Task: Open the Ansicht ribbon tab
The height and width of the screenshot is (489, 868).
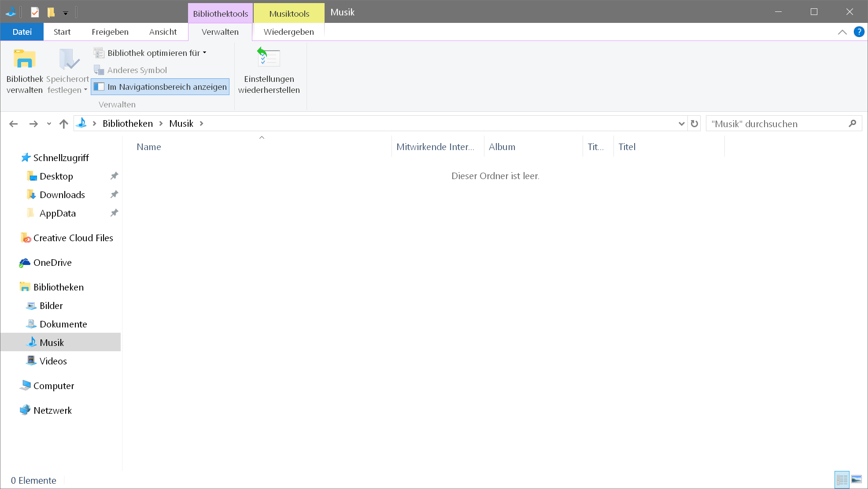Action: pyautogui.click(x=163, y=32)
